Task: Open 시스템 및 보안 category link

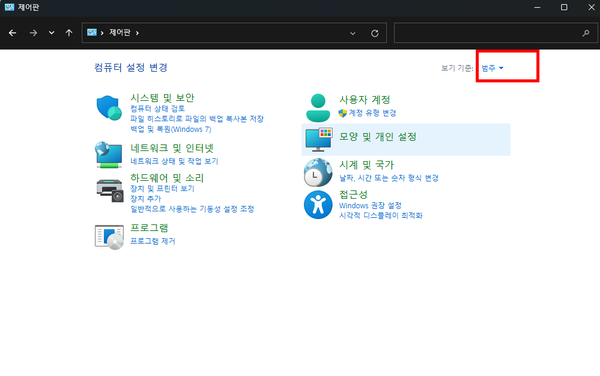Action: [x=162, y=98]
